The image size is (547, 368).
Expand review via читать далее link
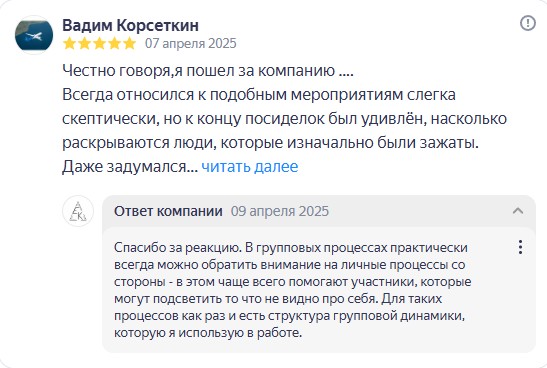pyautogui.click(x=250, y=166)
